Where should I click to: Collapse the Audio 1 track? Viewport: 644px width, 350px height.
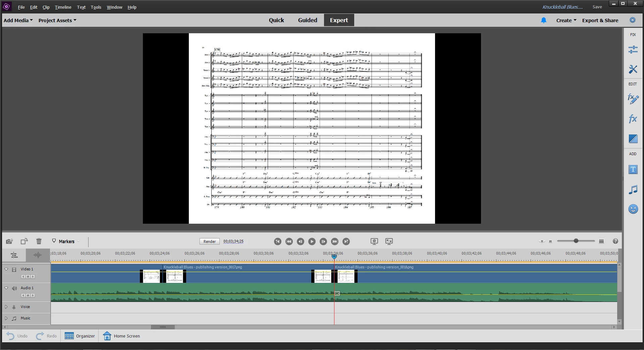tap(6, 288)
